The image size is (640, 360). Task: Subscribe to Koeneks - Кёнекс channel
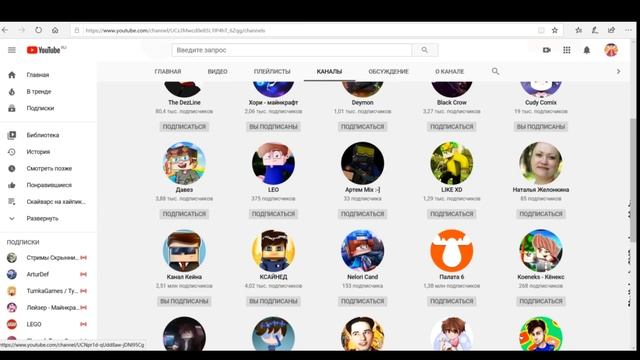click(541, 301)
